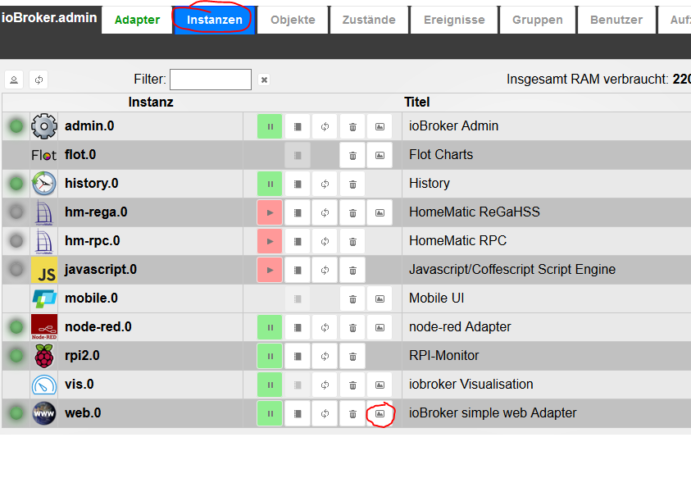Click the Titel column header
The height and width of the screenshot is (483, 691).
pyautogui.click(x=417, y=102)
